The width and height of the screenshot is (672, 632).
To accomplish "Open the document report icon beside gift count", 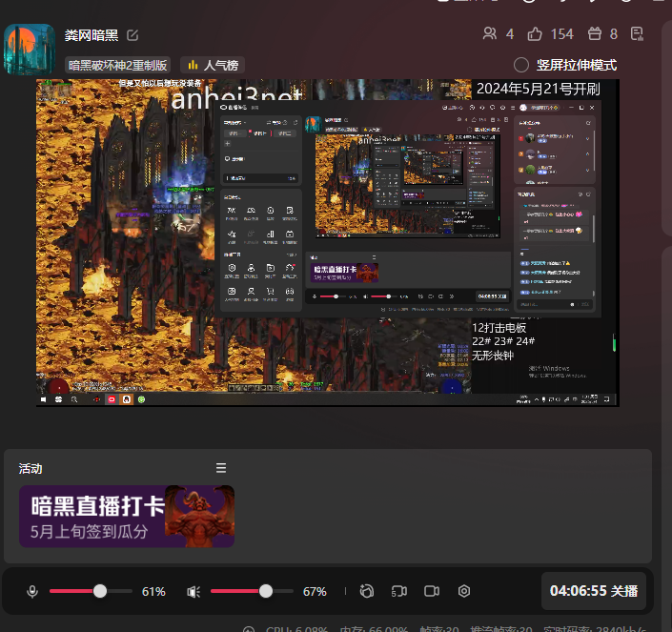I will pos(638,33).
